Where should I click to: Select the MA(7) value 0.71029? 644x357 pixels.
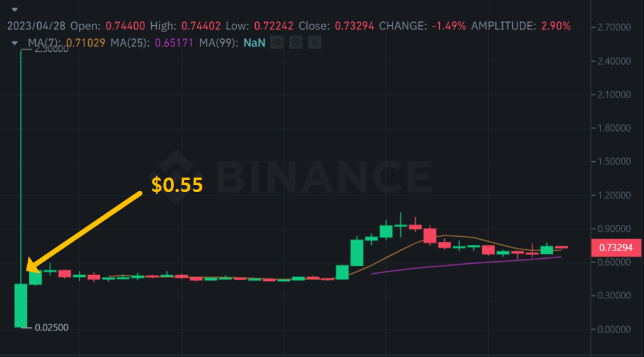(86, 43)
